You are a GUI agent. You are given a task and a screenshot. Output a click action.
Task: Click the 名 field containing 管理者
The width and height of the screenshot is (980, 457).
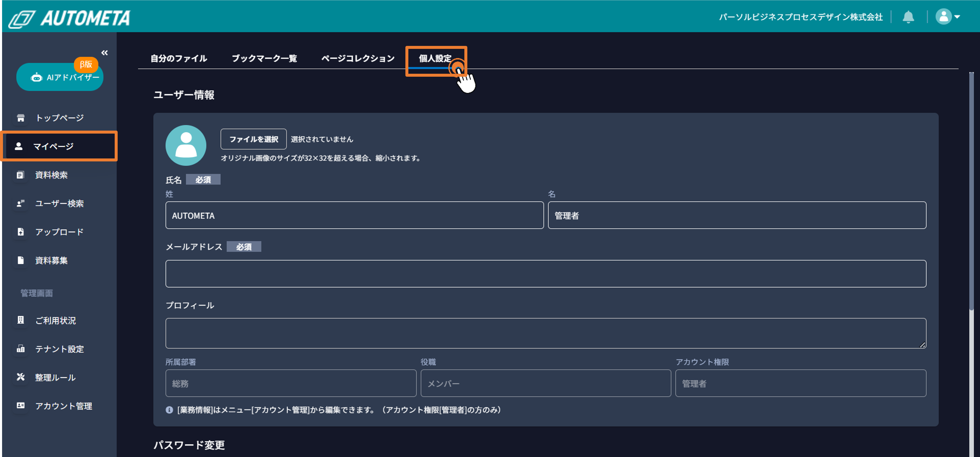click(737, 215)
